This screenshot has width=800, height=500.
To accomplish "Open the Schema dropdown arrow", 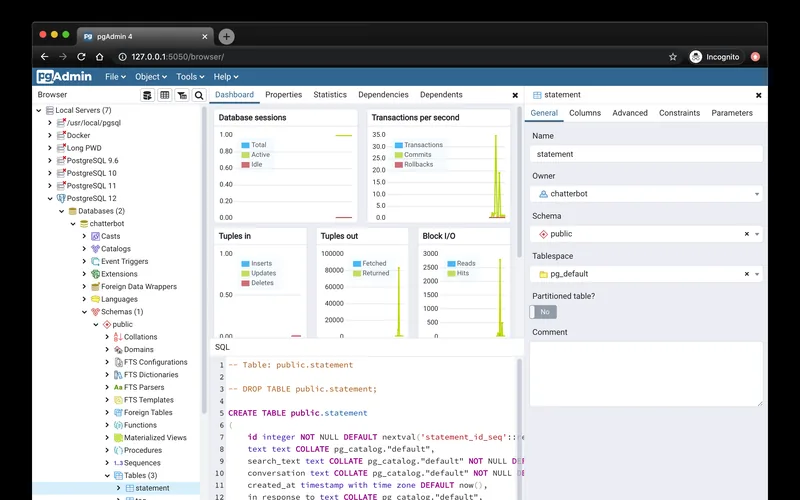I will point(757,234).
